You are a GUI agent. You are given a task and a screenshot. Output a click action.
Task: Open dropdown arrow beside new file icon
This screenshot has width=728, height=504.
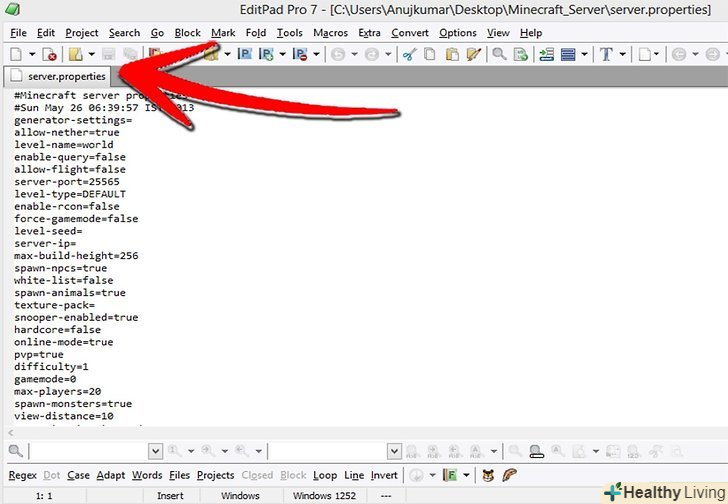click(32, 54)
